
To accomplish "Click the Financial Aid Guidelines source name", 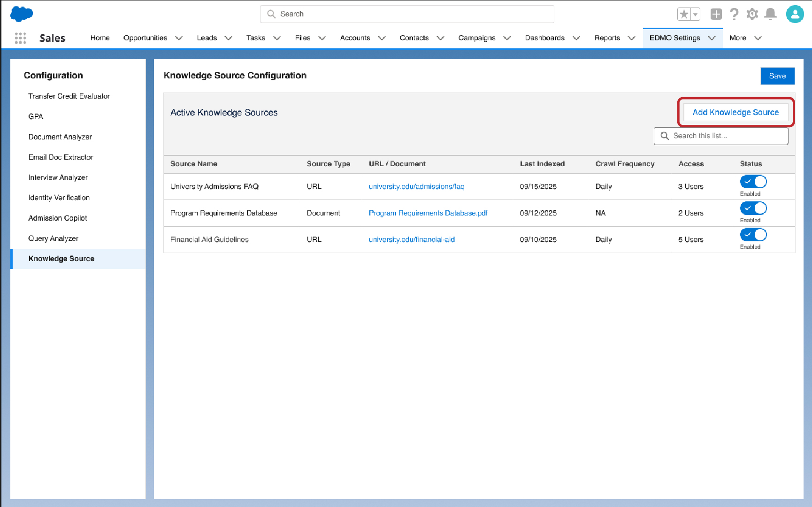I will coord(209,239).
